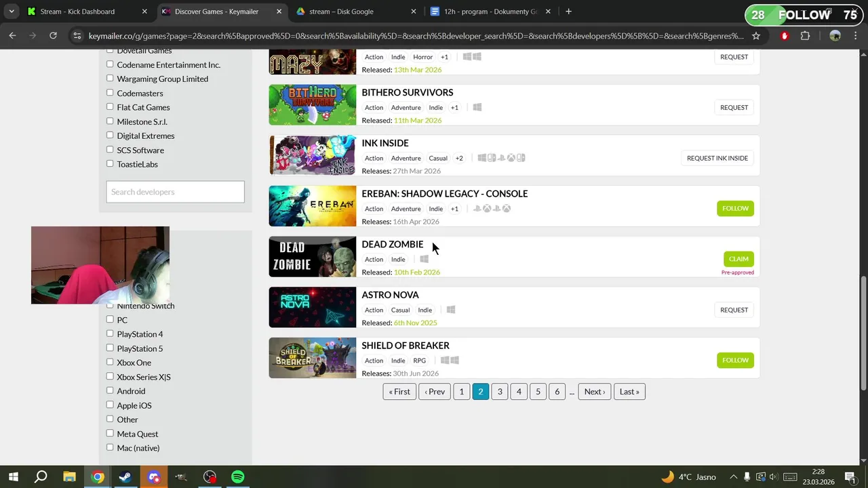868x488 pixels.
Task: Click the REQUEST INK INSIDE button
Action: [x=717, y=158]
